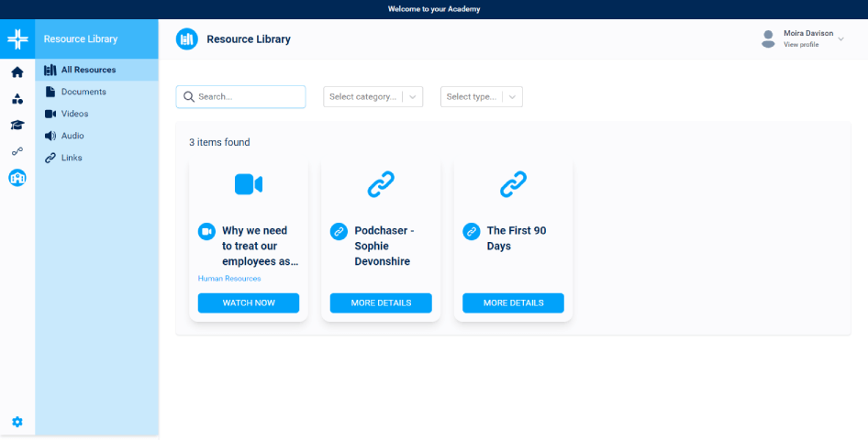868x440 pixels.
Task: Open the shapes icon in left rail
Action: coord(17,99)
